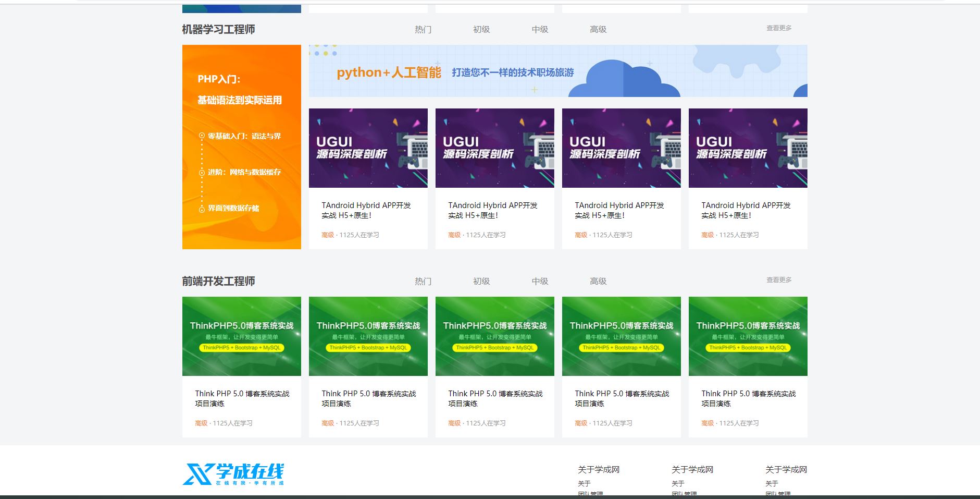The height and width of the screenshot is (499, 980).
Task: Click the 团队管理 link in the footer
Action: click(590, 495)
